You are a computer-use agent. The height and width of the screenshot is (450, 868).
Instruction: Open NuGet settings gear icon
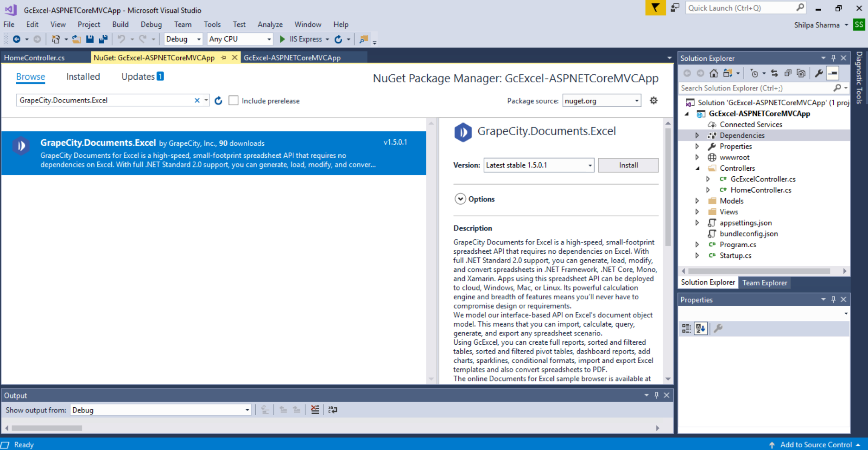tap(653, 101)
